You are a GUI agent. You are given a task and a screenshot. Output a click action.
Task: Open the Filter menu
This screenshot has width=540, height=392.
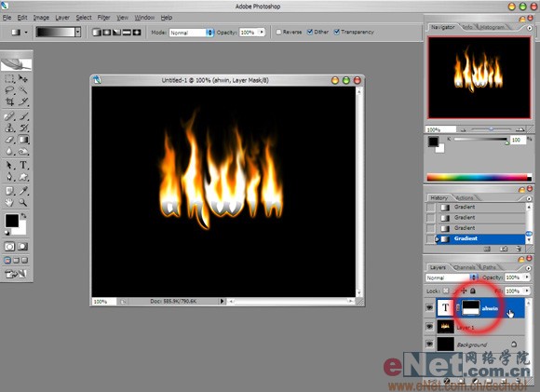click(x=103, y=18)
